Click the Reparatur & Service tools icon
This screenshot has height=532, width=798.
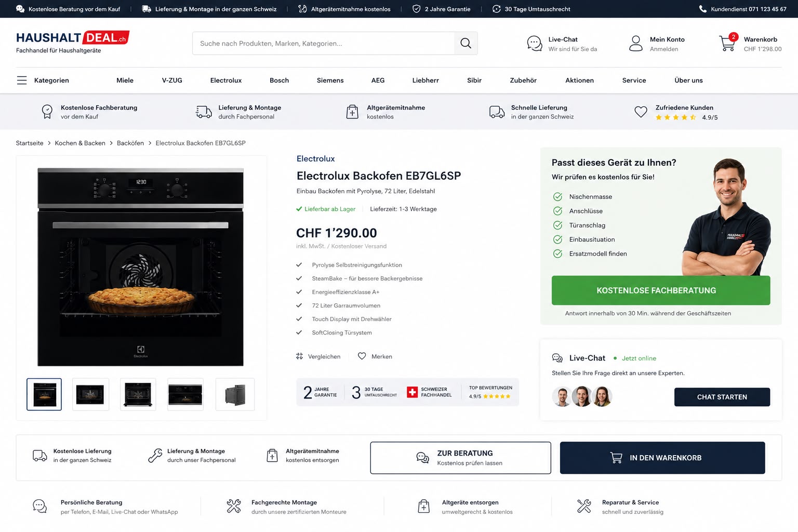coord(584,506)
